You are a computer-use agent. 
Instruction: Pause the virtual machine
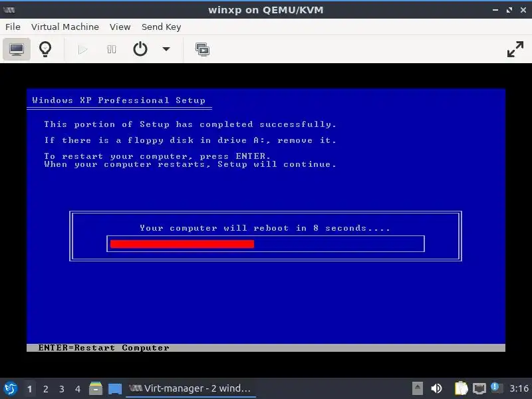[x=112, y=49]
